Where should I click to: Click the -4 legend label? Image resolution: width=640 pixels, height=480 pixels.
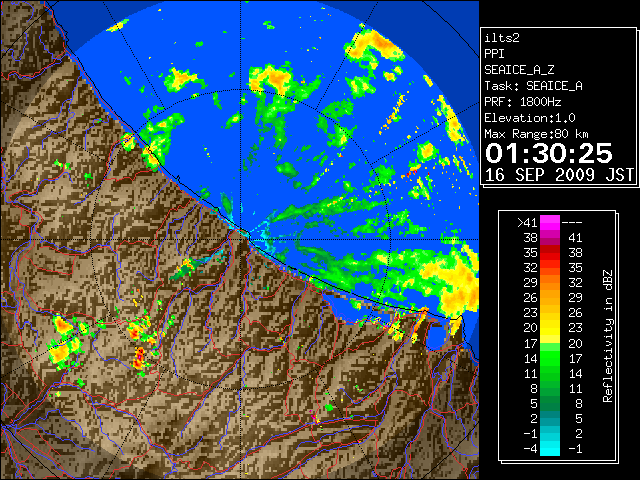point(531,449)
